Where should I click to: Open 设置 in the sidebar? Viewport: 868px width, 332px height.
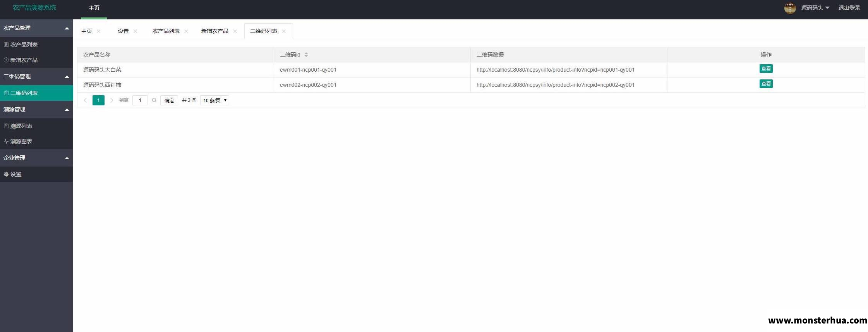36,174
